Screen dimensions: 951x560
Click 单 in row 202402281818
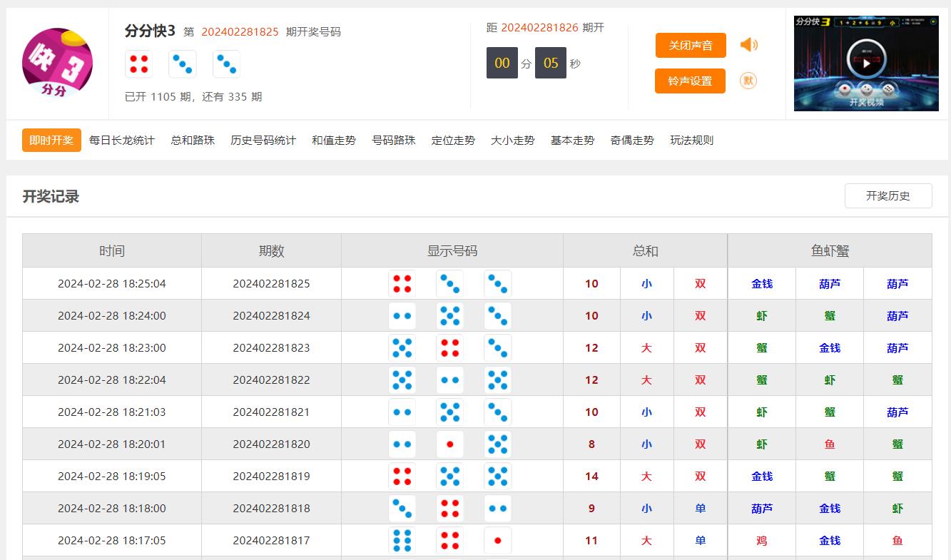[701, 509]
